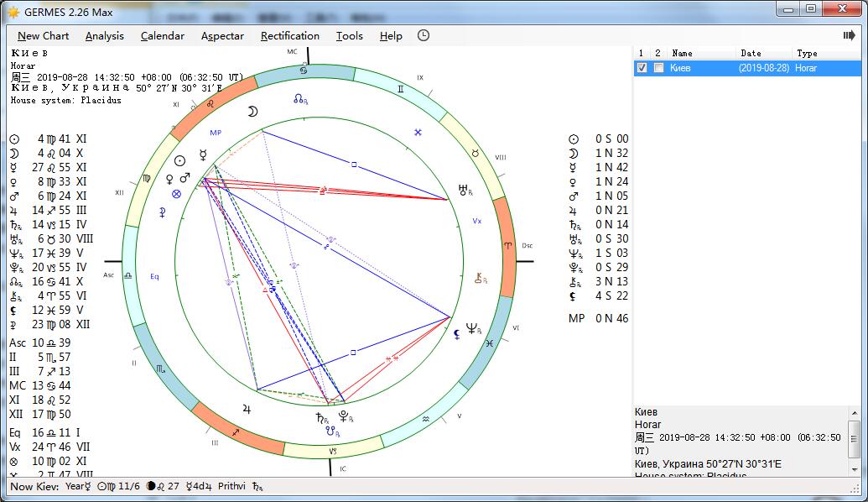Click scroll-down arrow in the chart info panel
Image resolution: width=868 pixels, height=502 pixels.
(x=855, y=468)
